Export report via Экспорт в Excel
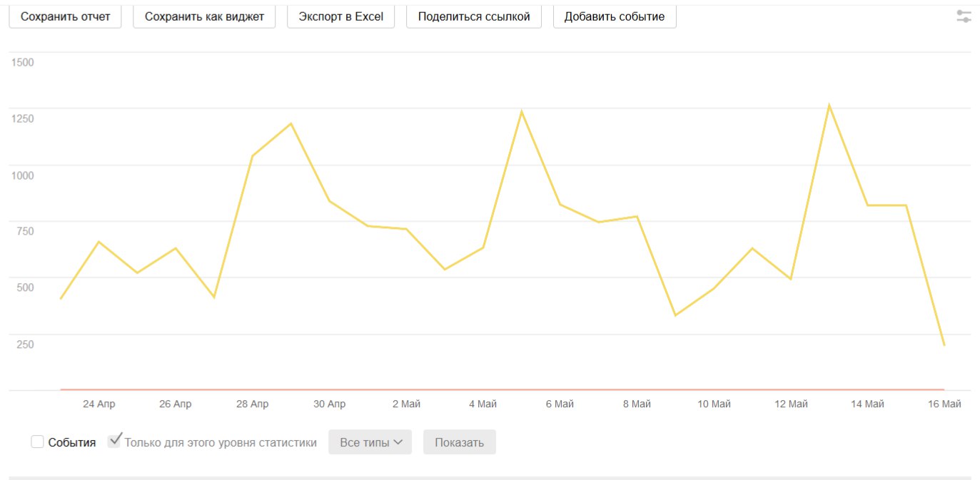980x480 pixels. point(341,16)
